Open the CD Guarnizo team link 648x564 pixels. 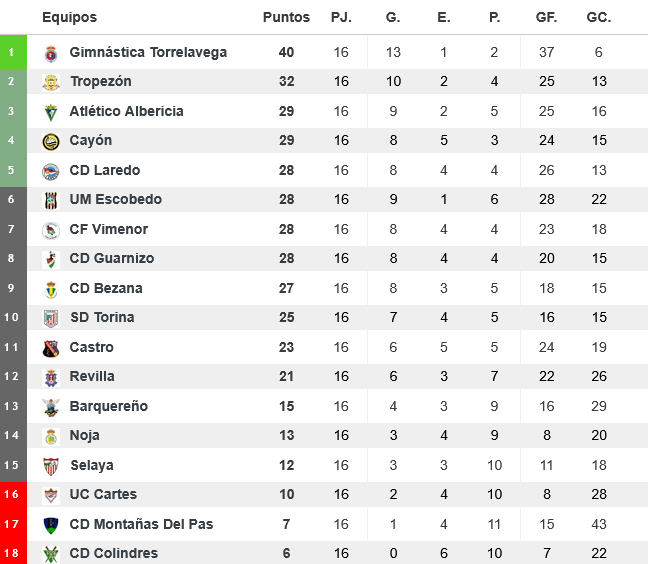point(111,259)
